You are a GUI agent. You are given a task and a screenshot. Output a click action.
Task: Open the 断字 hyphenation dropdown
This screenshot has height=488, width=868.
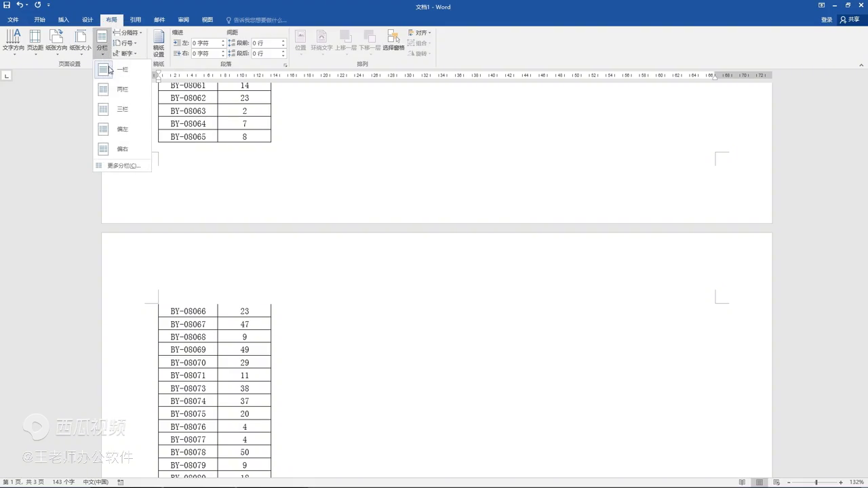(125, 54)
